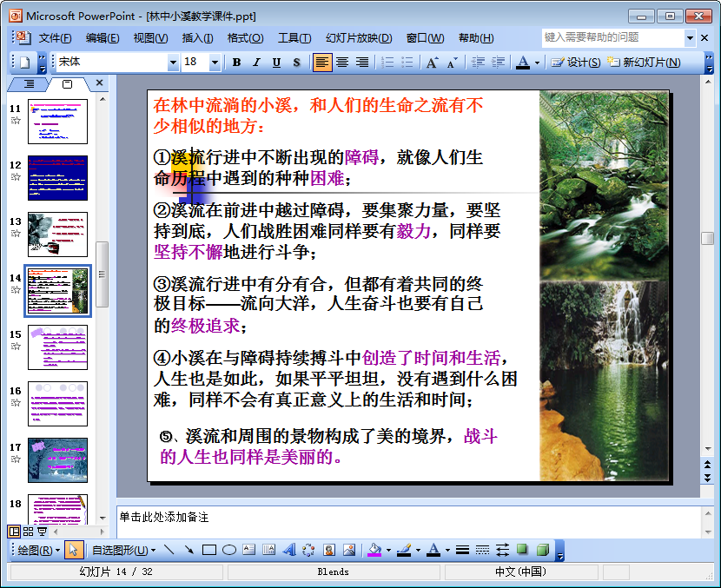Open the 窗口(W) menu
This screenshot has height=588, width=721.
(x=425, y=37)
